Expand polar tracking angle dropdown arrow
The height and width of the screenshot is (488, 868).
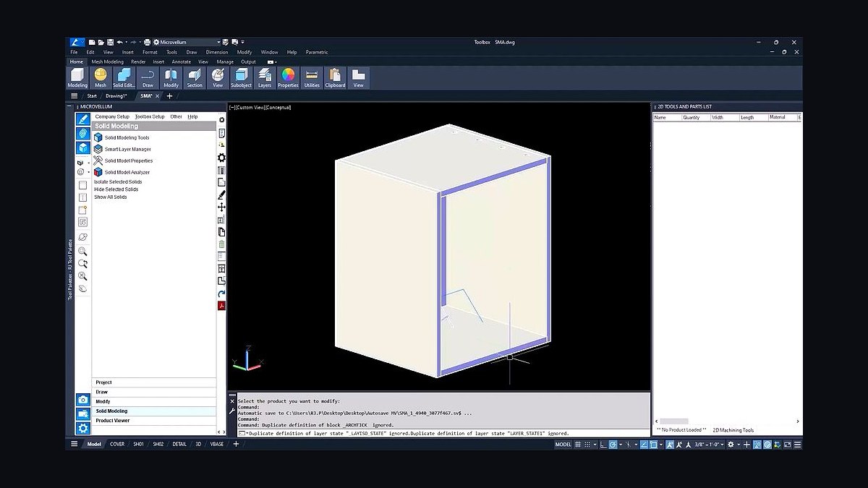(x=621, y=445)
